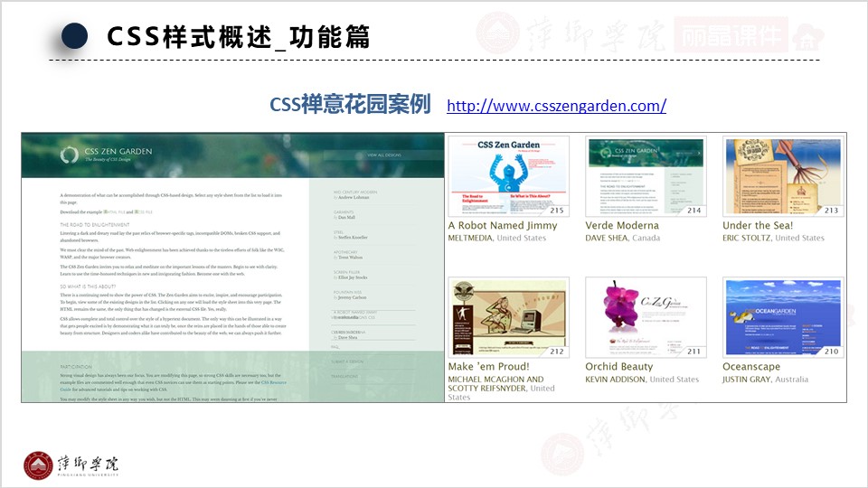This screenshot has height=488, width=868.
Task: Click the 'A Robot Named Jimmy' thumbnail
Action: [x=508, y=176]
